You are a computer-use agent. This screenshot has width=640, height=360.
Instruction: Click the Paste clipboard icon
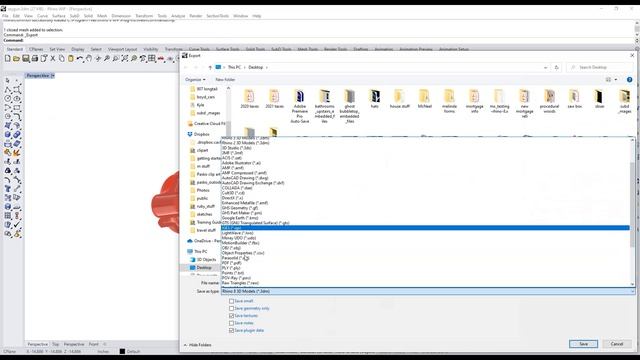coord(71,59)
